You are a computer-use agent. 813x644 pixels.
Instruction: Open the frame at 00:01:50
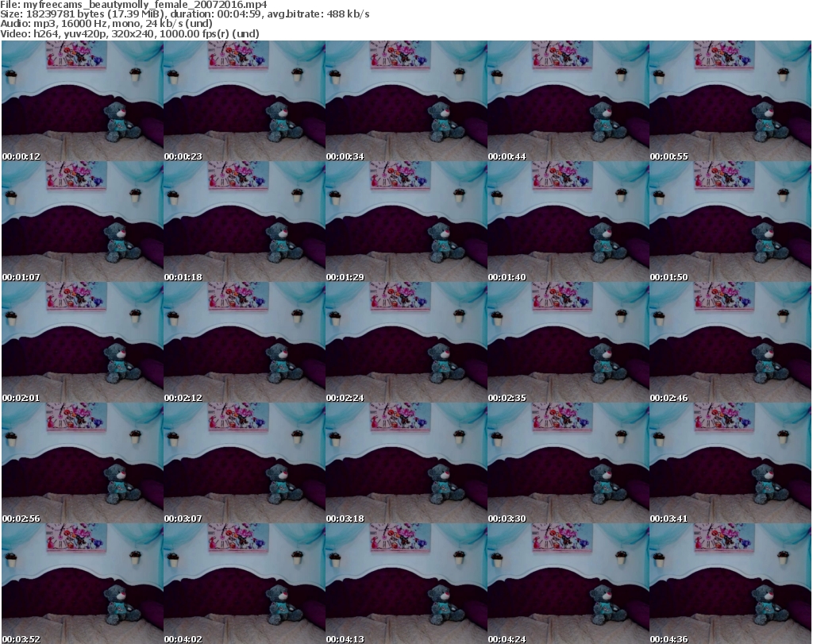(x=730, y=222)
